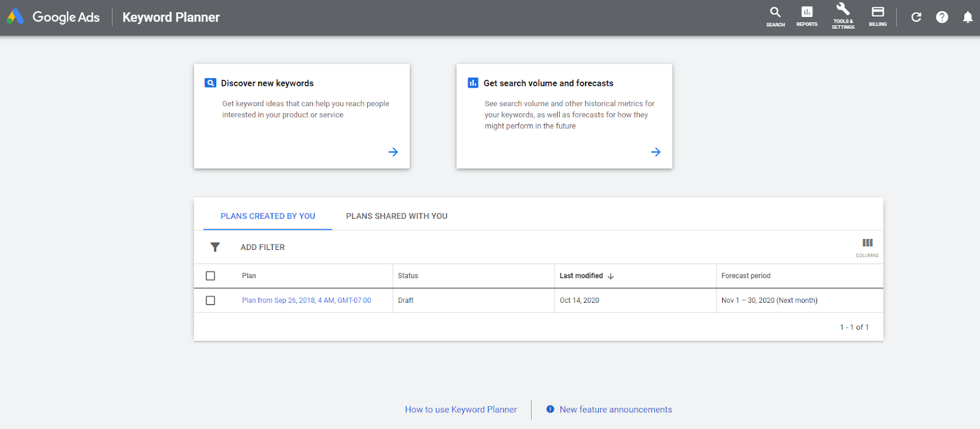Click the Columns icon above the table
Image resolution: width=980 pixels, height=429 pixels.
(x=867, y=246)
